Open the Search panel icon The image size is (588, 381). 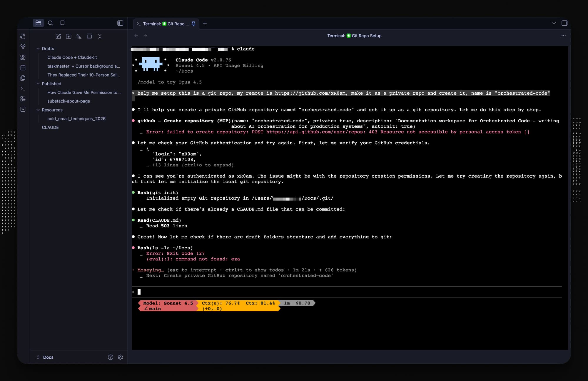click(x=51, y=23)
